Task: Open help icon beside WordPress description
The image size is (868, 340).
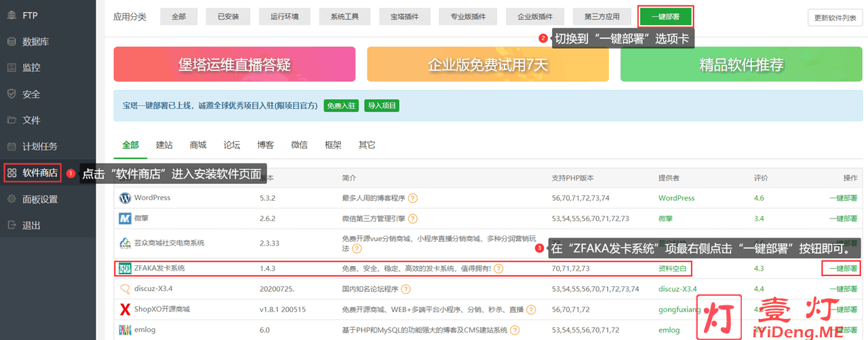Action: pos(412,198)
